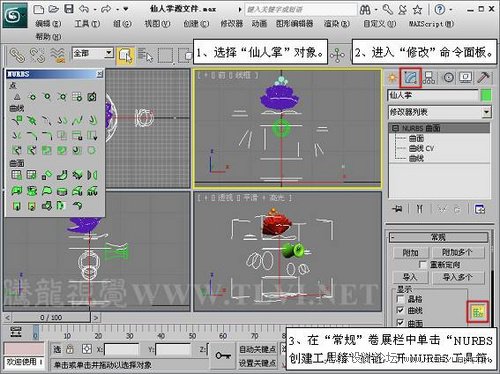Open the Display command panel tab

[466, 78]
